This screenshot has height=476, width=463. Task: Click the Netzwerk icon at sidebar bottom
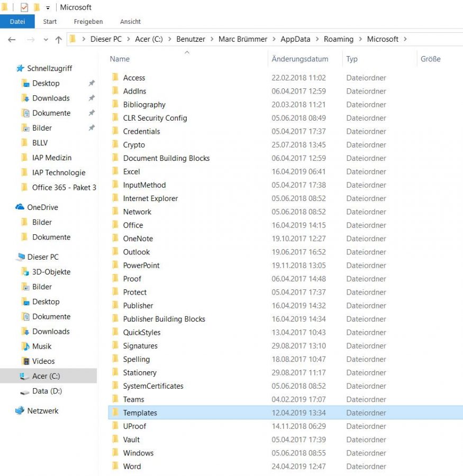click(x=20, y=410)
